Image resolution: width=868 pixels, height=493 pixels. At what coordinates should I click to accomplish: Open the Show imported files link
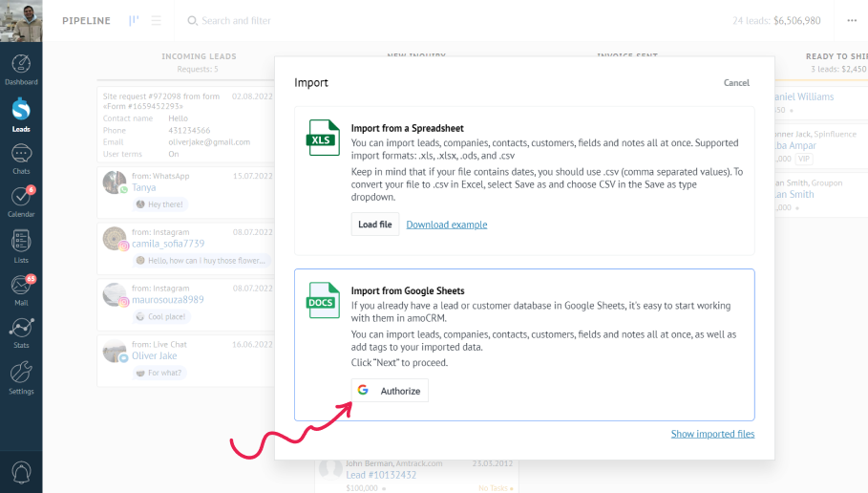tap(712, 434)
